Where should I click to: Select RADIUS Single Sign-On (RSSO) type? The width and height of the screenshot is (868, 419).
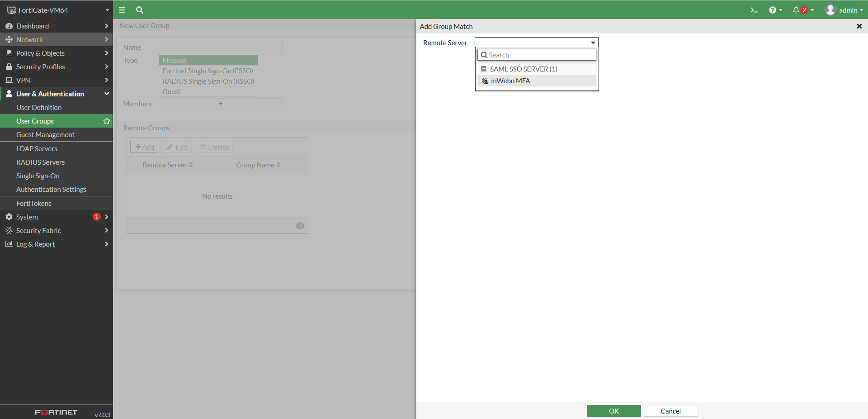tap(208, 81)
